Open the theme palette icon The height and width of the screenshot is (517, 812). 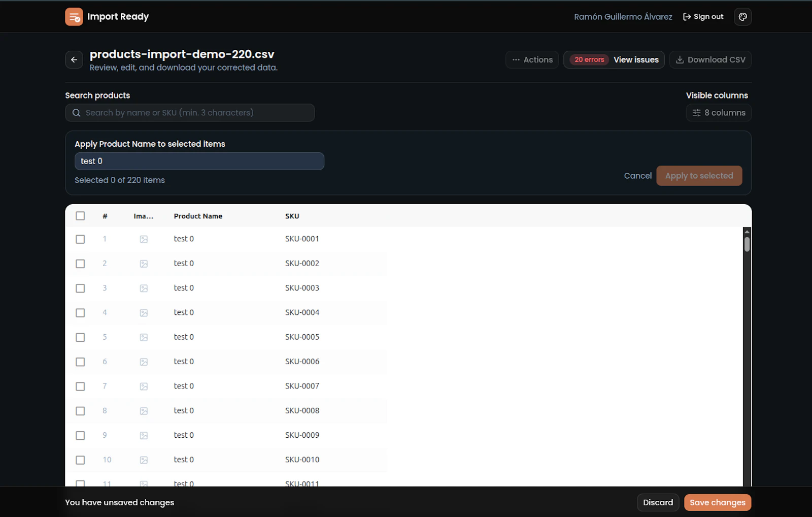(742, 17)
